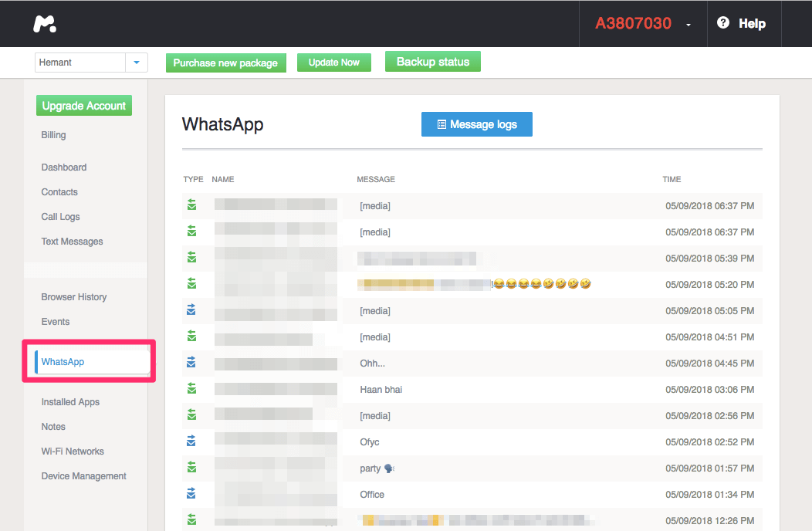
Task: Click the Upgrade Account button
Action: (84, 105)
